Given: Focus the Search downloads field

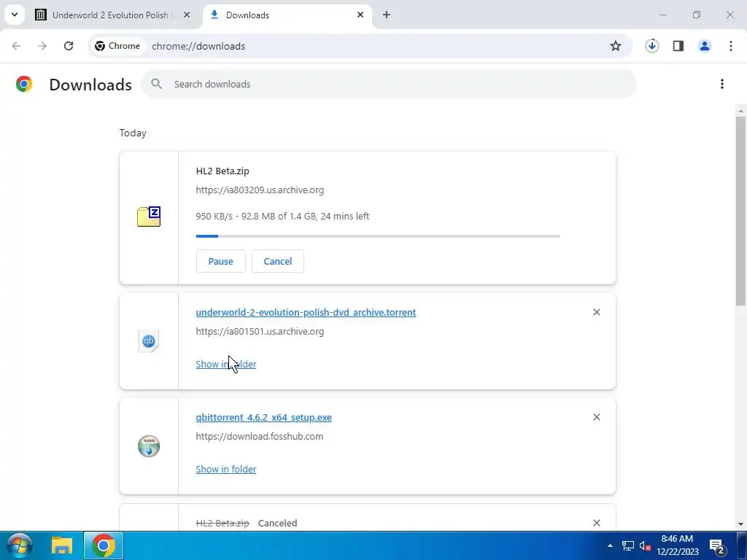Looking at the screenshot, I should 389,85.
